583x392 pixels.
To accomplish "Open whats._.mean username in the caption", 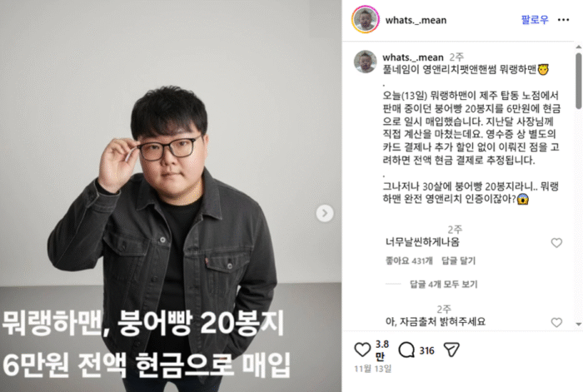I will point(413,57).
